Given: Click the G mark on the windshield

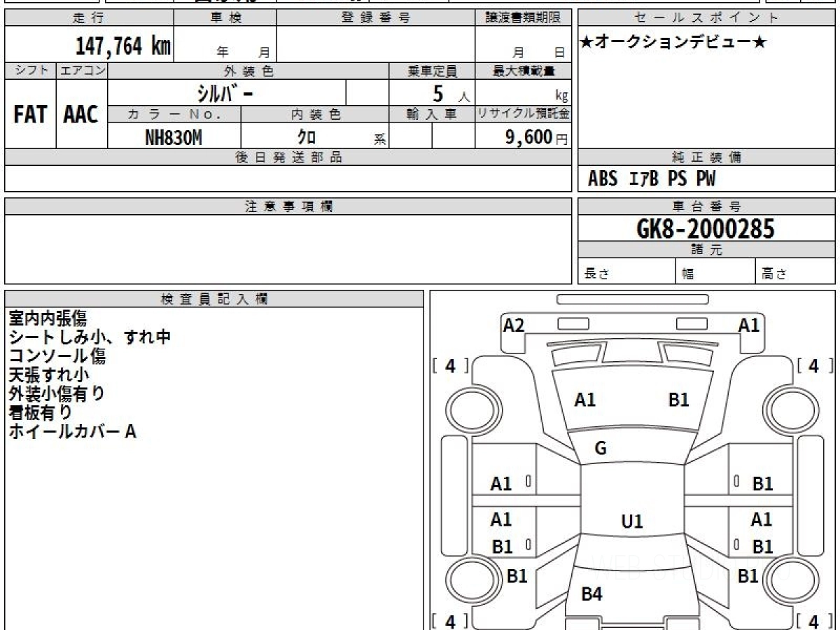Looking at the screenshot, I should click(601, 449).
